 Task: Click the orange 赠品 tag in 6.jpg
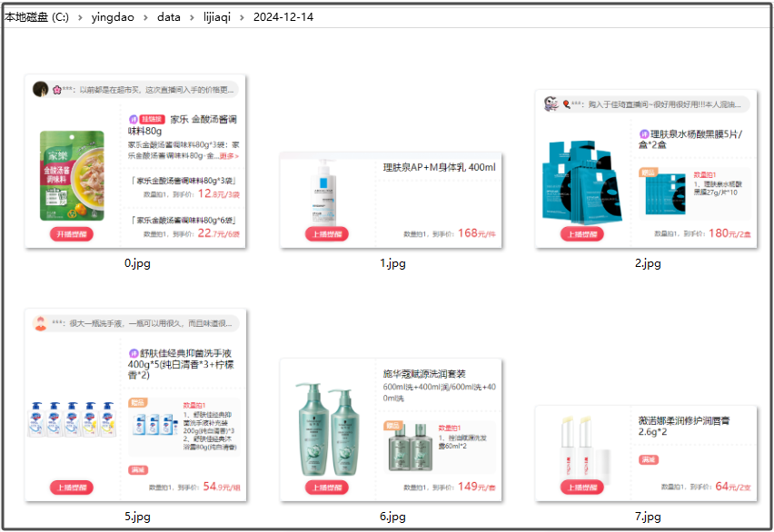click(393, 426)
